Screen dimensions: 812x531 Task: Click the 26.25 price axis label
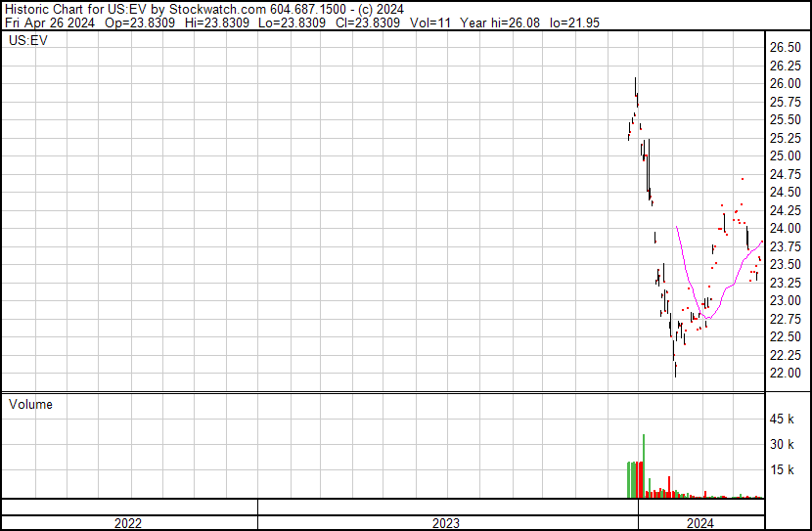pos(785,66)
